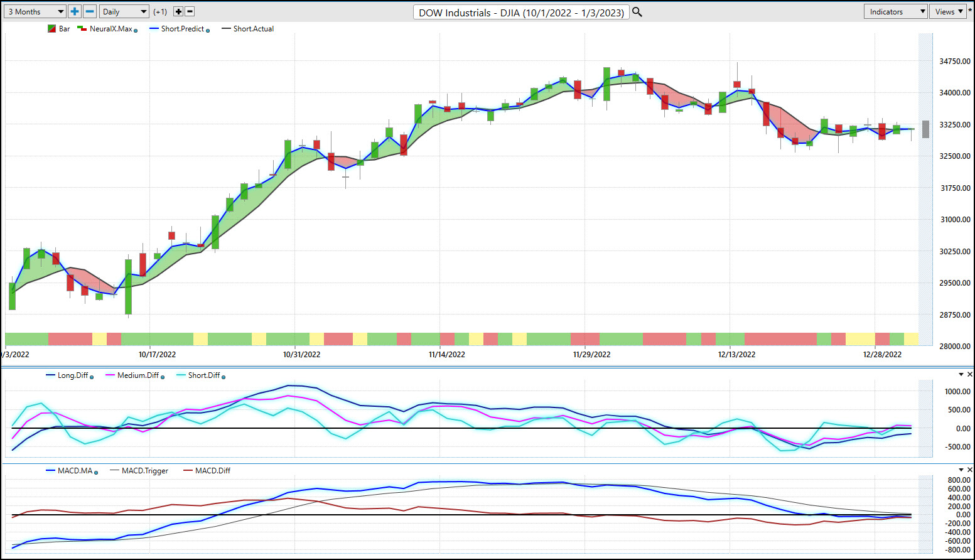The image size is (975, 560).
Task: Click the magnifier search icon beside the title
Action: click(x=637, y=12)
